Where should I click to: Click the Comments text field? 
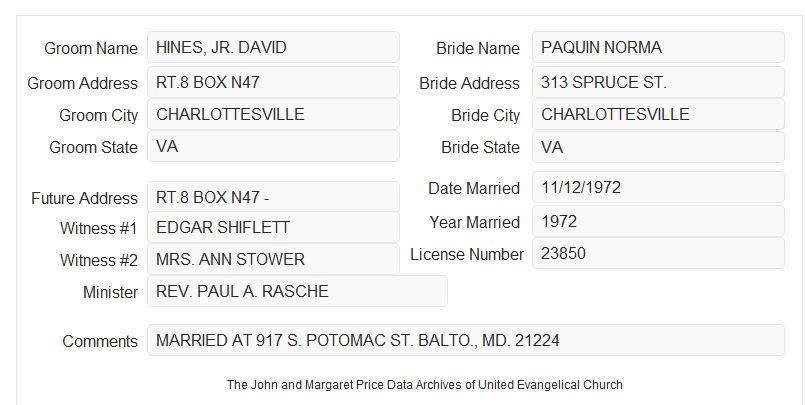coord(466,340)
